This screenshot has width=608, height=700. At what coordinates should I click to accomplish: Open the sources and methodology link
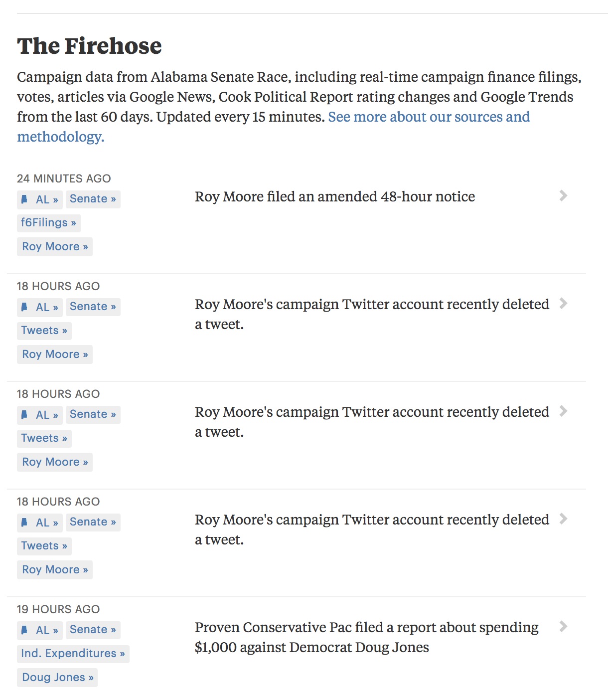[x=429, y=117]
